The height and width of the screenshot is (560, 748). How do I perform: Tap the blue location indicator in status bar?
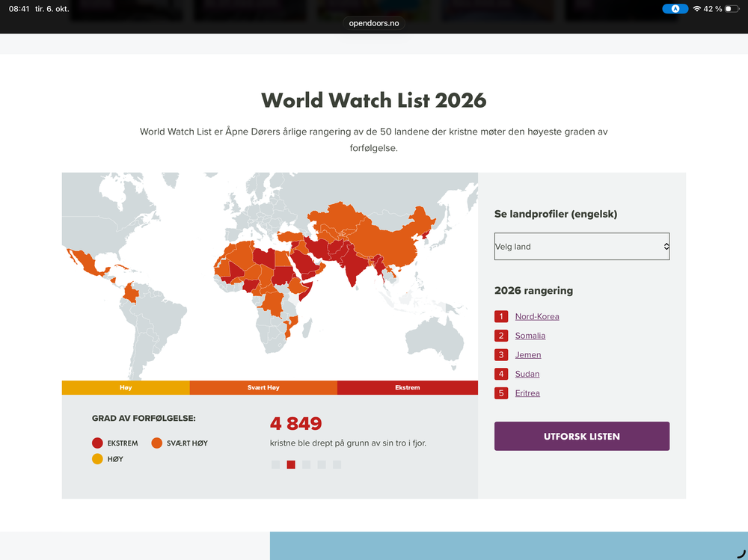click(x=675, y=8)
